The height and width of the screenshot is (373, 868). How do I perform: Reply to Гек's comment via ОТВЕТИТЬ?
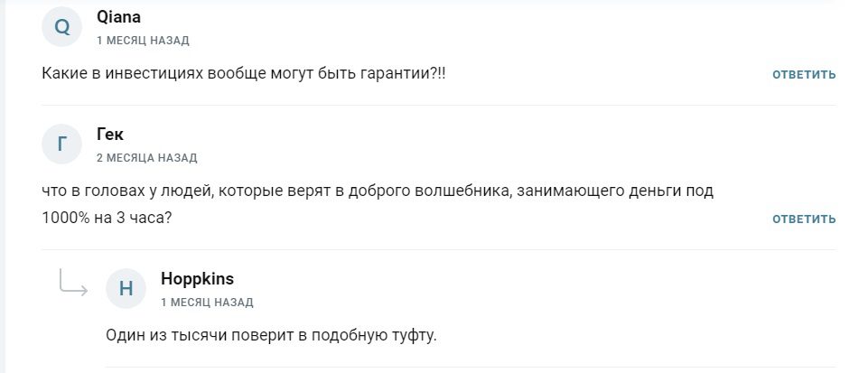[804, 219]
